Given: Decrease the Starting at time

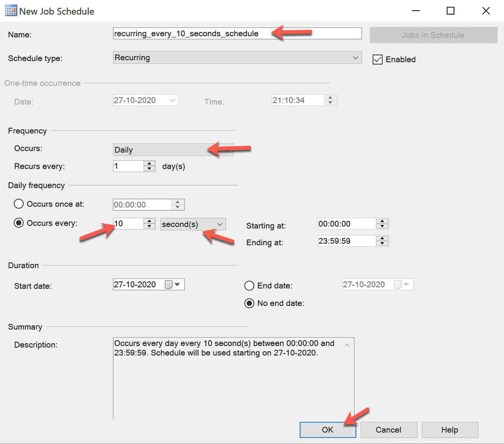Looking at the screenshot, I should pos(382,226).
